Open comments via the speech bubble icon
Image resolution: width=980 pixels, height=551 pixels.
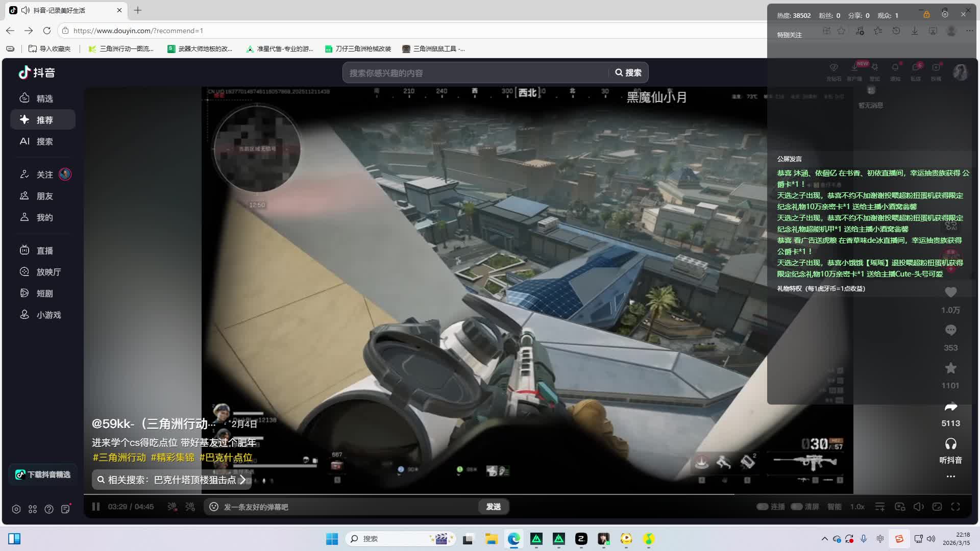tap(950, 330)
